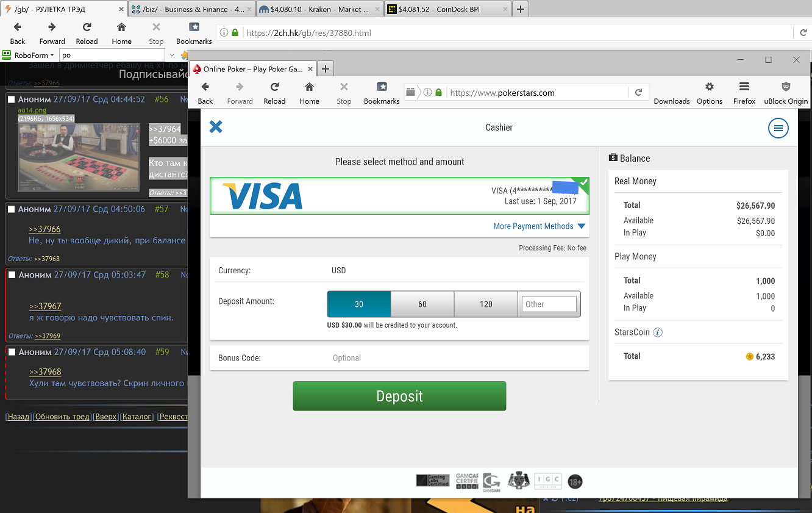
Task: Open a new tab in the PokerStars window
Action: pyautogui.click(x=326, y=69)
